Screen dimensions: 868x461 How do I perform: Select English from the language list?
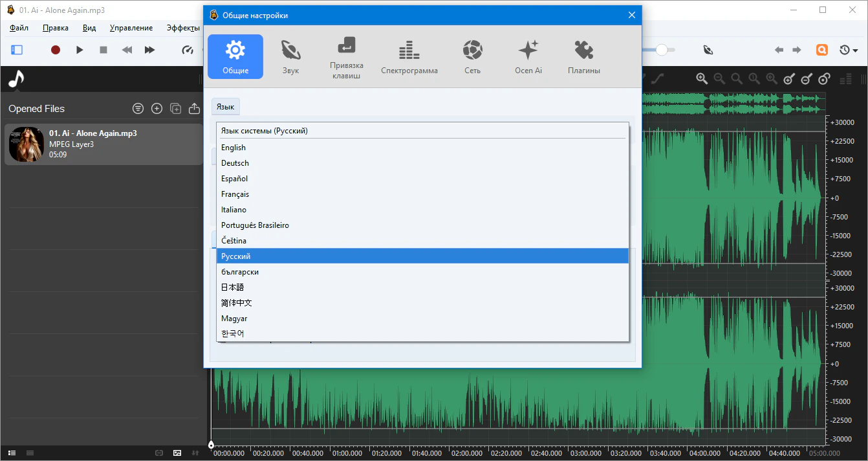[x=233, y=148]
